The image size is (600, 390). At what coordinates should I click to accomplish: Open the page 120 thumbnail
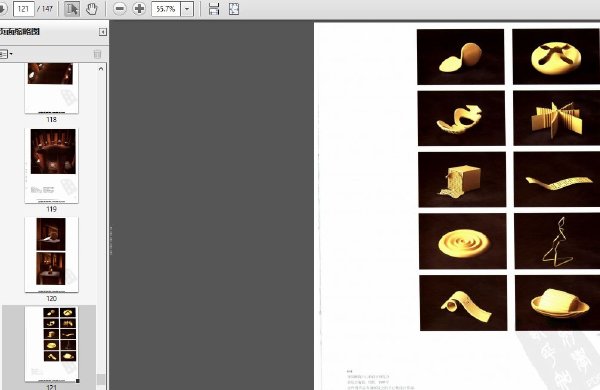[x=52, y=255]
